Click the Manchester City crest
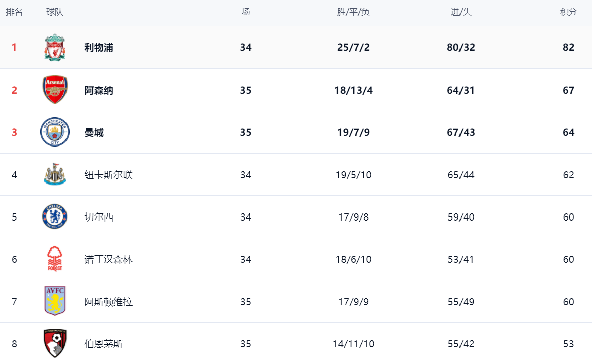592x364 pixels. click(55, 132)
